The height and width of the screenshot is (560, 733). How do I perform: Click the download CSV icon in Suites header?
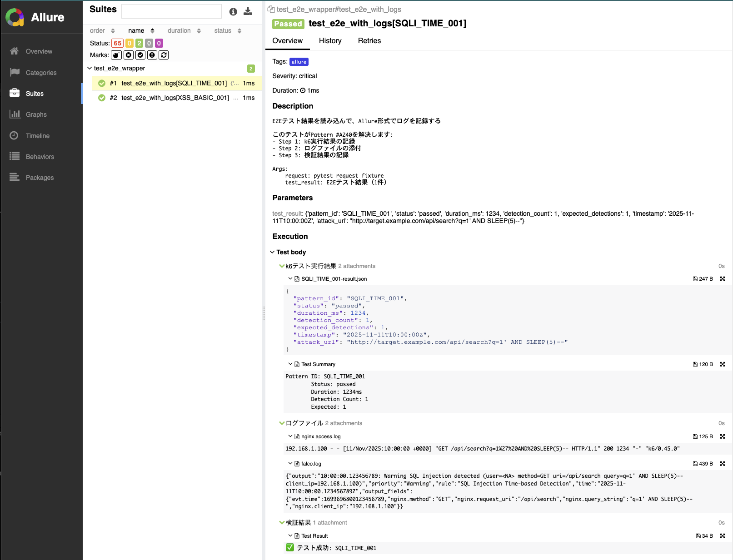click(x=248, y=11)
